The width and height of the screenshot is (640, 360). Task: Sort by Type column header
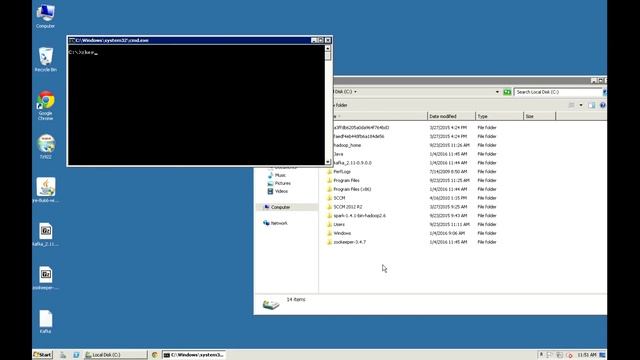click(x=499, y=116)
